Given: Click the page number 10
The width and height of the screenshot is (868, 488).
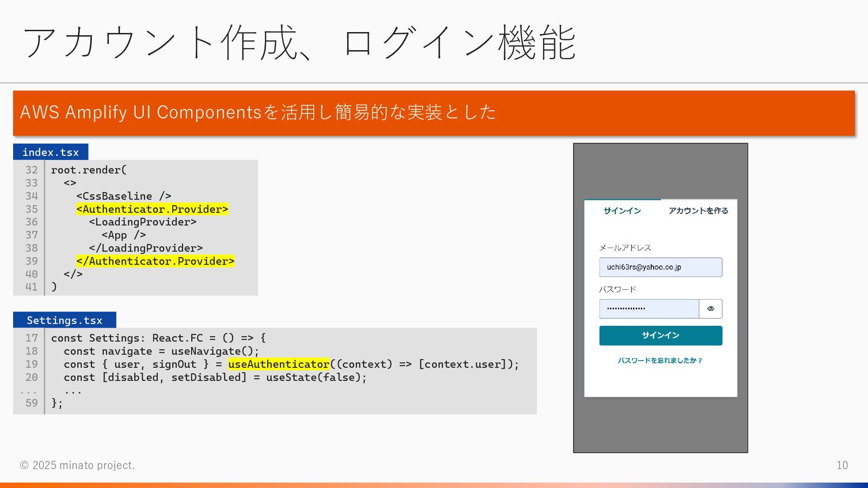Looking at the screenshot, I should point(842,465).
